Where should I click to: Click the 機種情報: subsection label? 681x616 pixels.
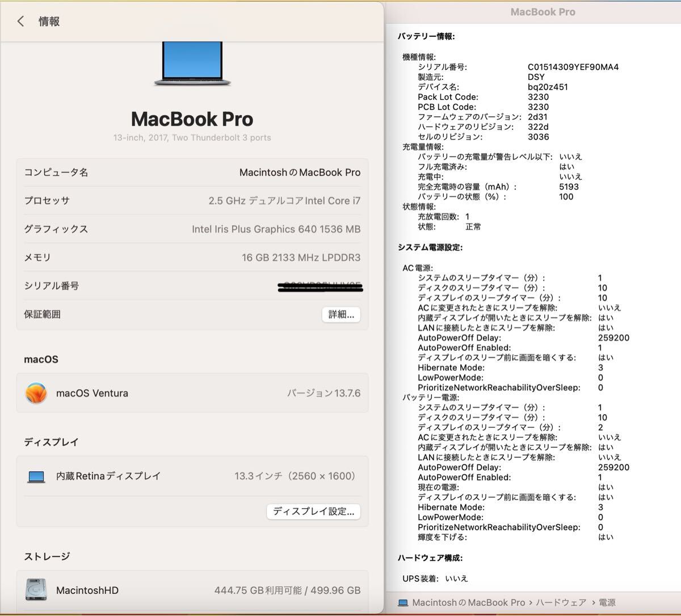pyautogui.click(x=419, y=57)
